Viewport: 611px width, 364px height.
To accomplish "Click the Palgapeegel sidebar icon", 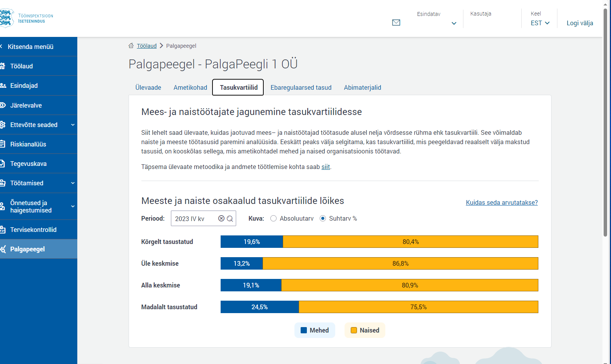I will [3, 249].
